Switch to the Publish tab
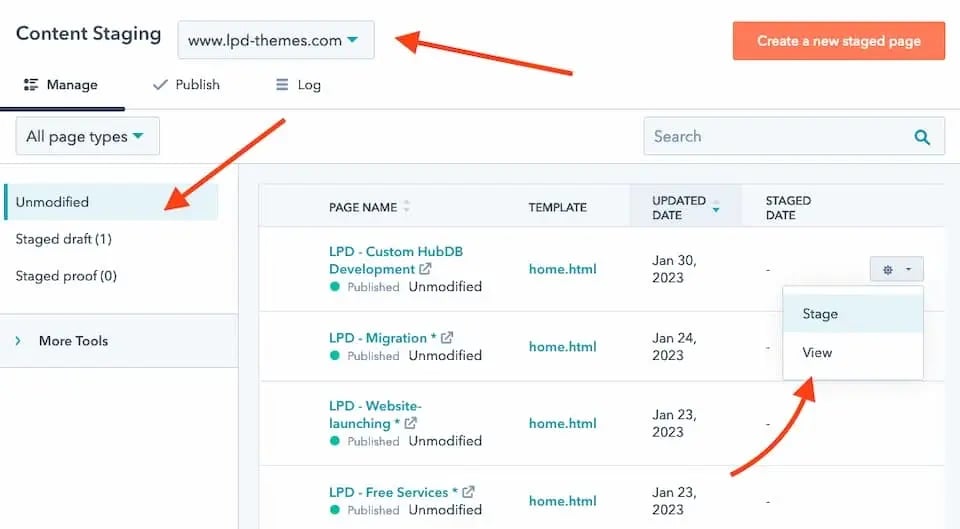 pyautogui.click(x=186, y=85)
